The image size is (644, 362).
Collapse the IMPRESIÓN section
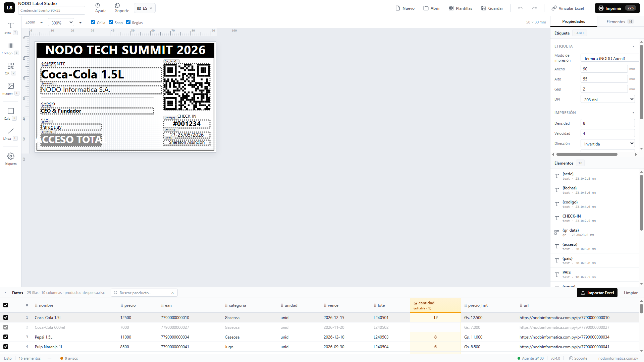(x=634, y=113)
